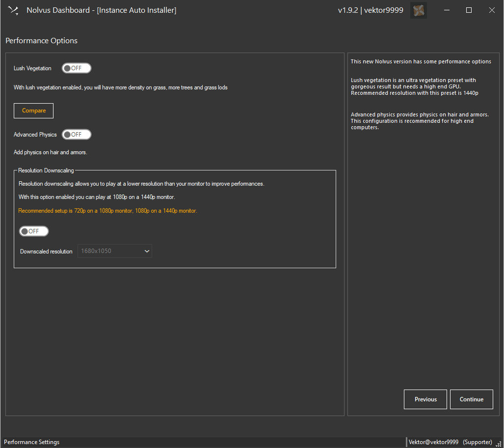The width and height of the screenshot is (504, 448).
Task: Go back with the Previous button
Action: (425, 399)
